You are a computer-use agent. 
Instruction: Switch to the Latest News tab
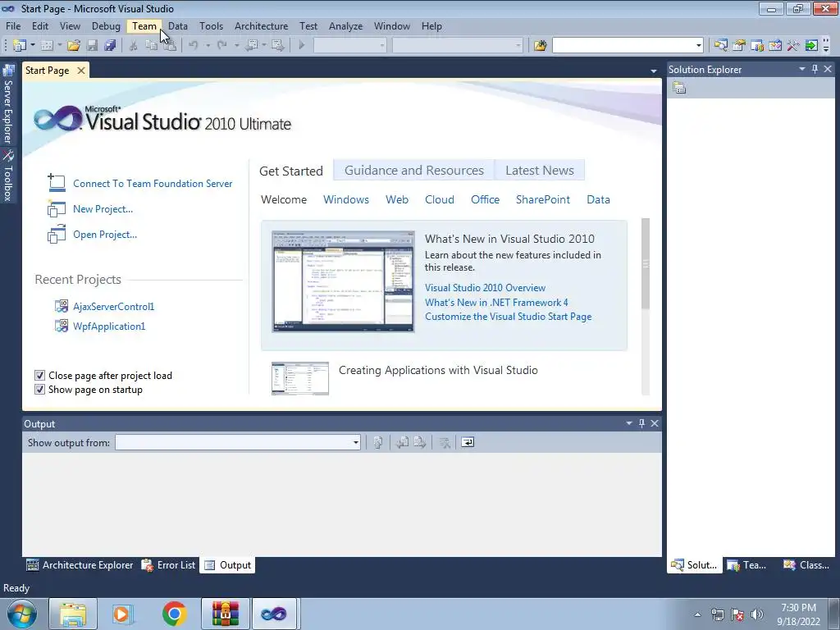(540, 171)
